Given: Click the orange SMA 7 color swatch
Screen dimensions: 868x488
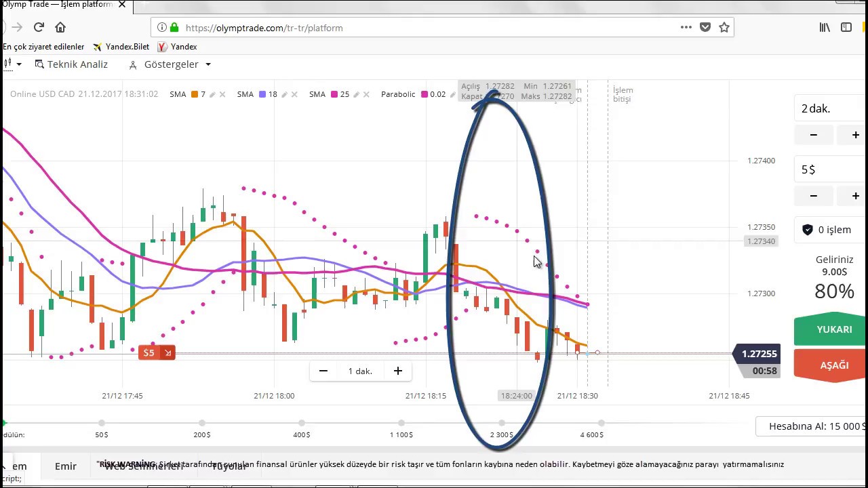Looking at the screenshot, I should coord(195,94).
